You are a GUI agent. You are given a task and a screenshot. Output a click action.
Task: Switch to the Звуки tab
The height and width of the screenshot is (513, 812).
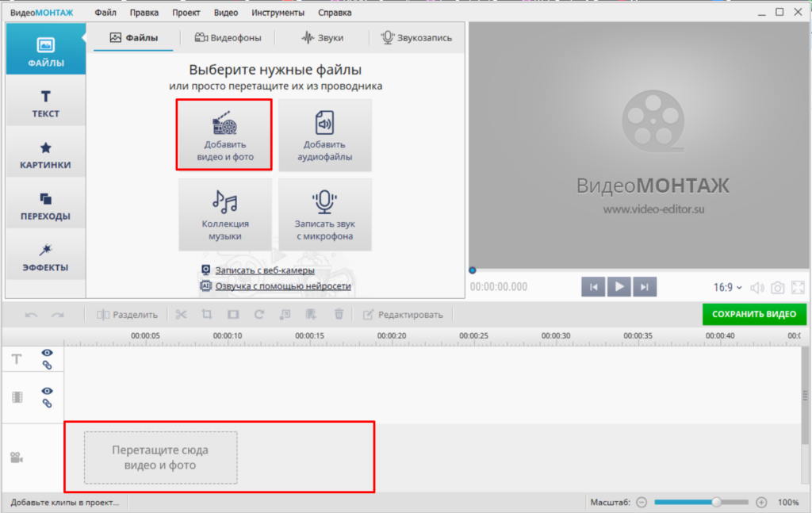(322, 38)
